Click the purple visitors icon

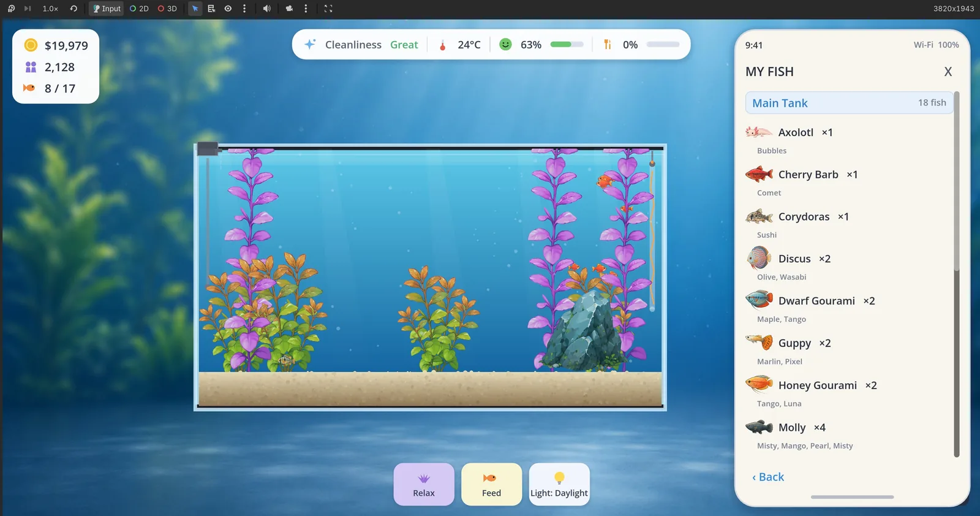[31, 67]
